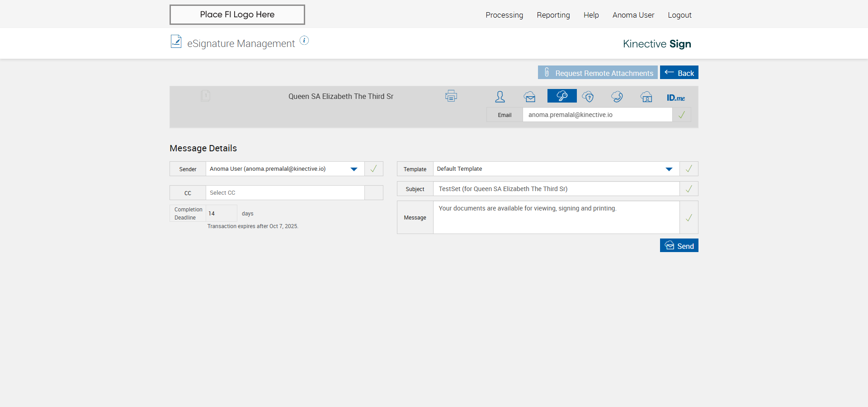Click the green checkmark beside Subject
This screenshot has height=407, width=868.
pos(689,189)
